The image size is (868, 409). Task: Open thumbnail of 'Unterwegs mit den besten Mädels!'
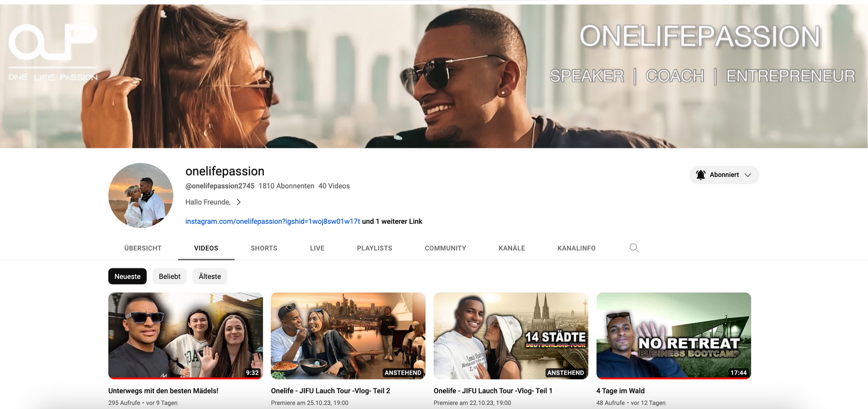tap(185, 336)
